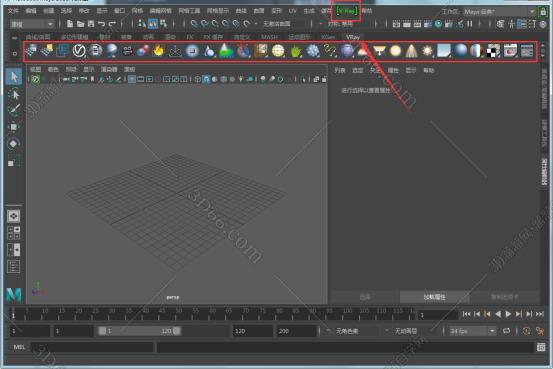Click the cone spotlight shelf icon
The height and width of the screenshot is (369, 553).
point(411,51)
